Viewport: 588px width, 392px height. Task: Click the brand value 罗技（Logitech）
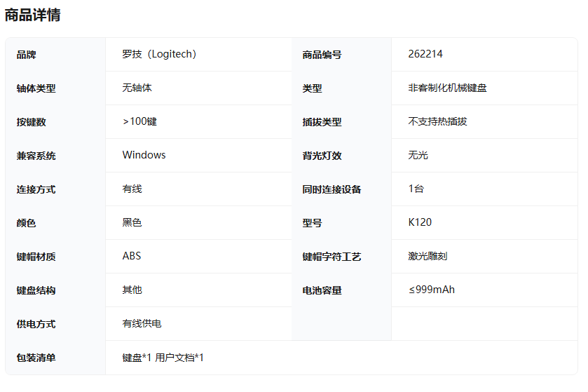160,54
